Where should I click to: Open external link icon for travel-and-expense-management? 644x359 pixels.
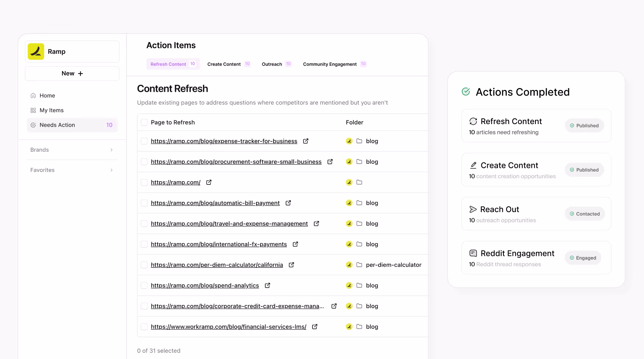coord(316,224)
